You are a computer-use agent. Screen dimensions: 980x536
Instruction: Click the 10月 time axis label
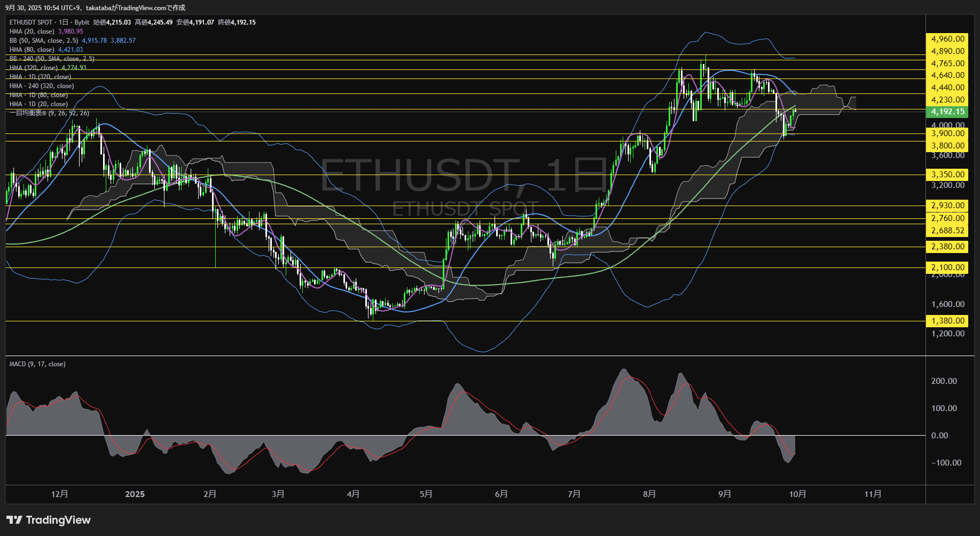coord(797,494)
